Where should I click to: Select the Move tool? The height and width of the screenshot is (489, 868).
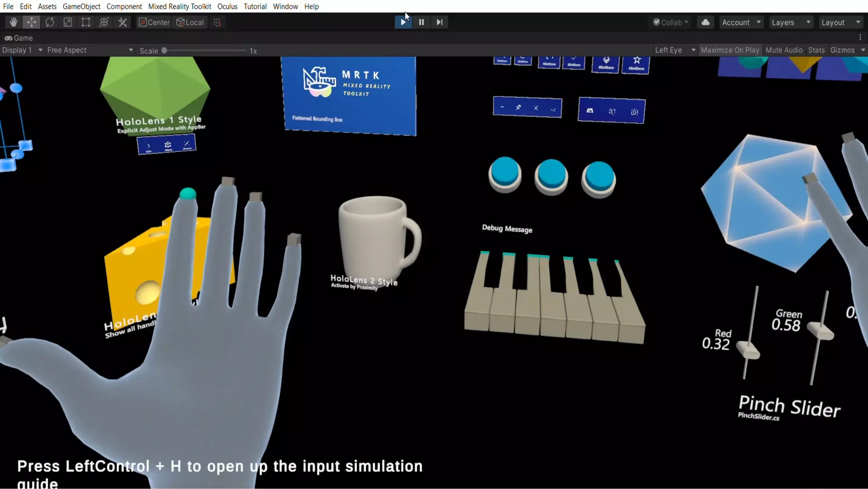tap(31, 22)
